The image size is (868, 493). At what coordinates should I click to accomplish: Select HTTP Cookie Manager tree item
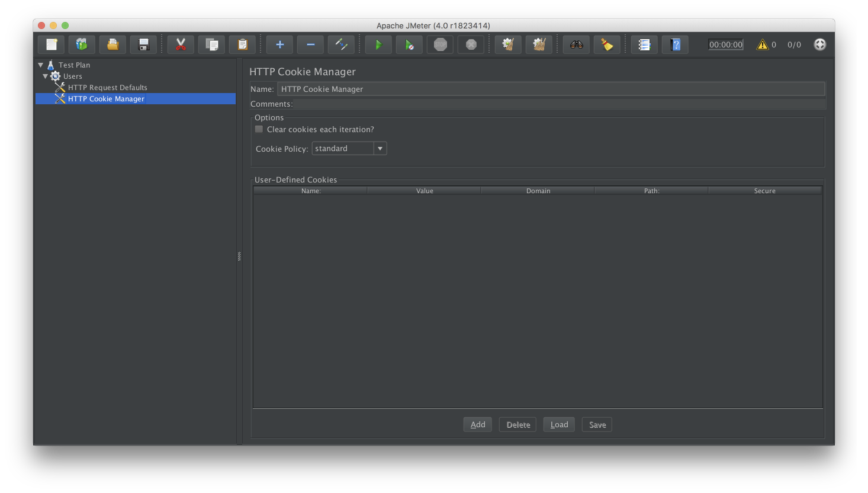pos(105,99)
